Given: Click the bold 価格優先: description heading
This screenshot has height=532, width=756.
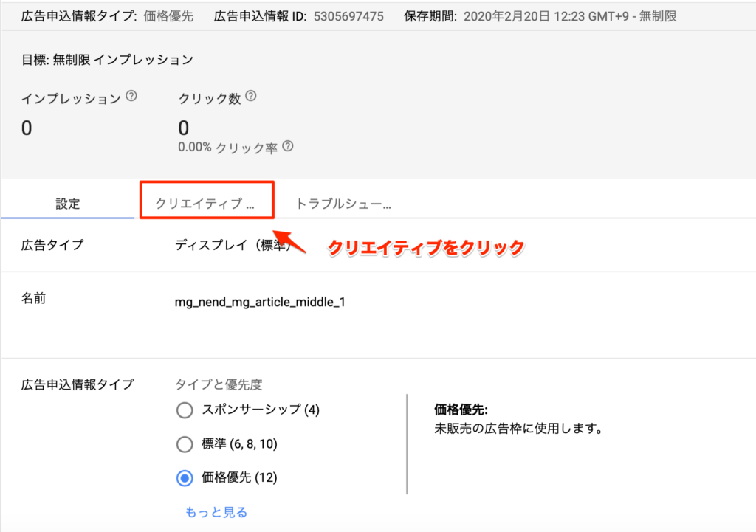Looking at the screenshot, I should pyautogui.click(x=461, y=410).
